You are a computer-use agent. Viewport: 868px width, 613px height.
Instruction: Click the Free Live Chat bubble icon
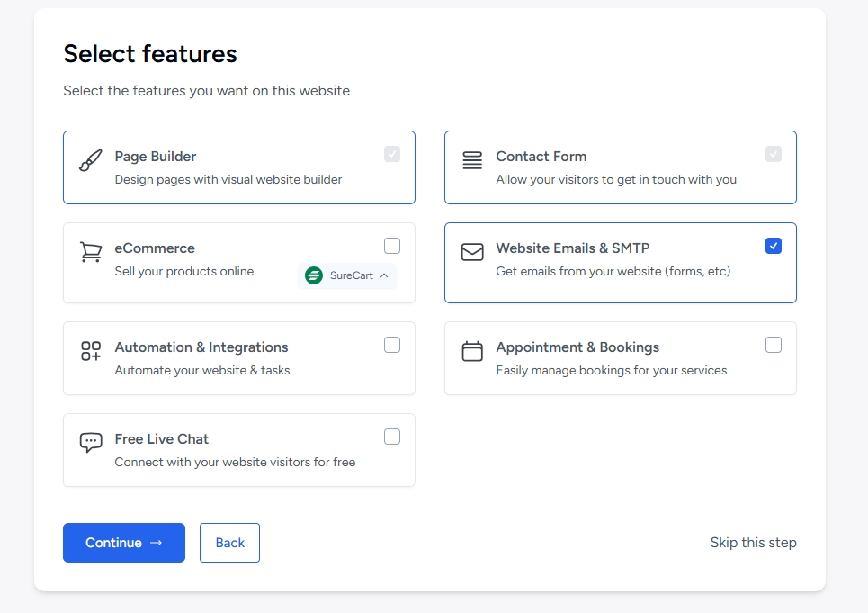pos(91,443)
